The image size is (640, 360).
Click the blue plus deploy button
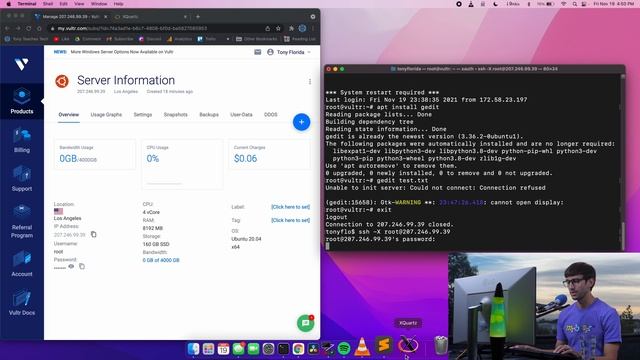301,122
